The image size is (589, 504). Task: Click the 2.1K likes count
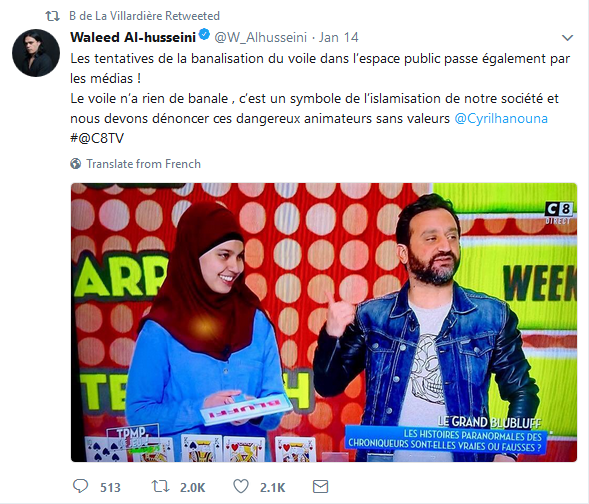click(272, 487)
